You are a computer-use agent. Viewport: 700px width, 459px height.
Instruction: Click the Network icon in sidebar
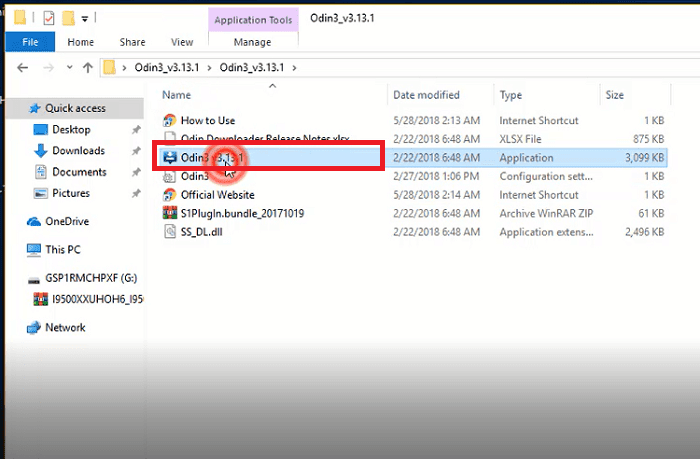coord(33,327)
